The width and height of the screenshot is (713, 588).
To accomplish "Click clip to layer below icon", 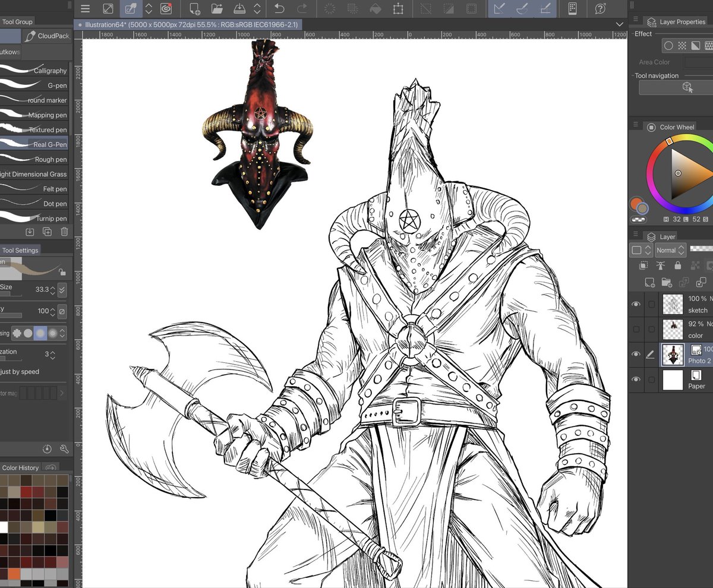I will (x=643, y=265).
